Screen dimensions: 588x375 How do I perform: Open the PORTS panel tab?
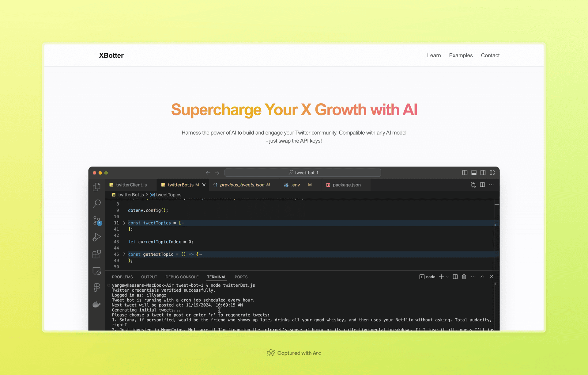[x=241, y=277]
